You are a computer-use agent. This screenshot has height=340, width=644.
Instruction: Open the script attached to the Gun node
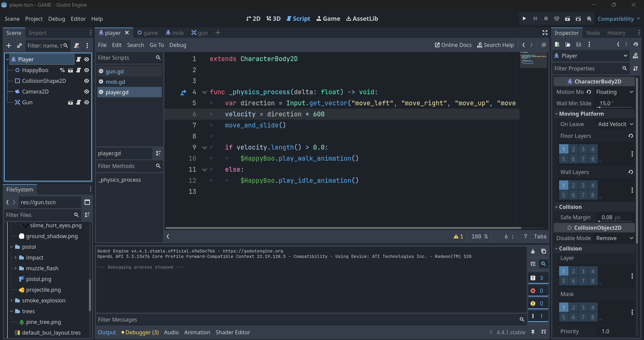pos(79,102)
